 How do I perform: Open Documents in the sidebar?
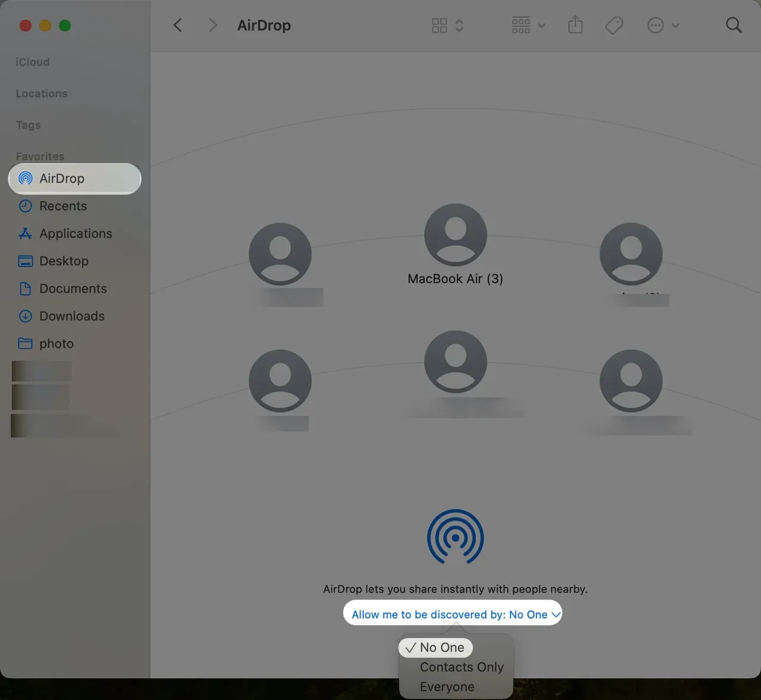(x=75, y=288)
